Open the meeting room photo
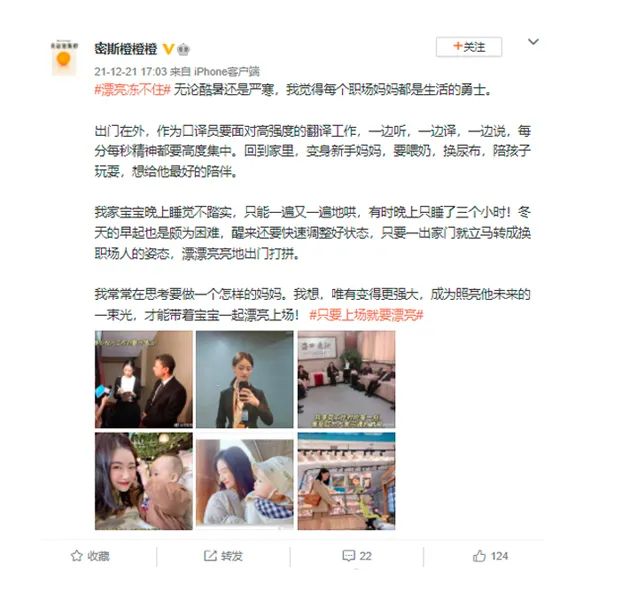This screenshot has width=630, height=606. click(x=346, y=379)
